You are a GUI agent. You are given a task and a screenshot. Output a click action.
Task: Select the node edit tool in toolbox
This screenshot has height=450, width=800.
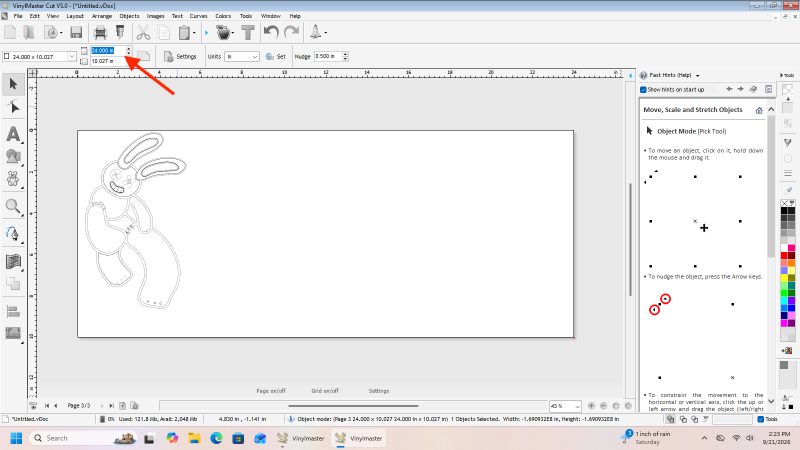(13, 107)
